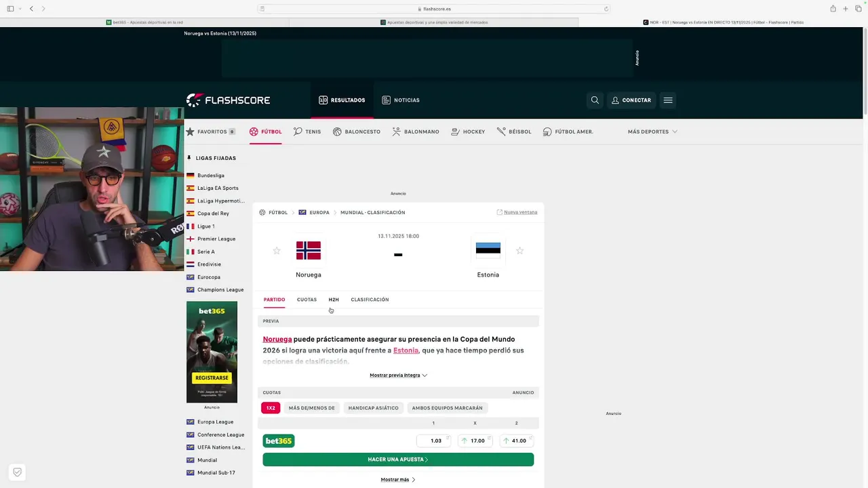
Task: Go back with browser back arrow
Action: pos(31,9)
